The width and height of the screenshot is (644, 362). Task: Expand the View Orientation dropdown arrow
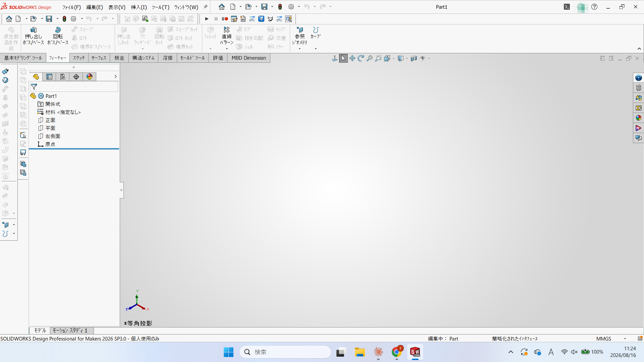click(393, 58)
